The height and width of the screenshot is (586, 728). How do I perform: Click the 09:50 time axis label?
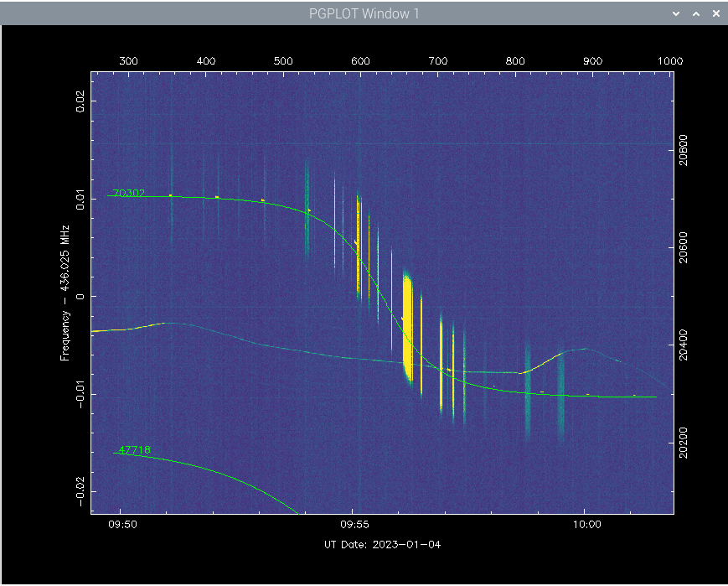pos(122,524)
